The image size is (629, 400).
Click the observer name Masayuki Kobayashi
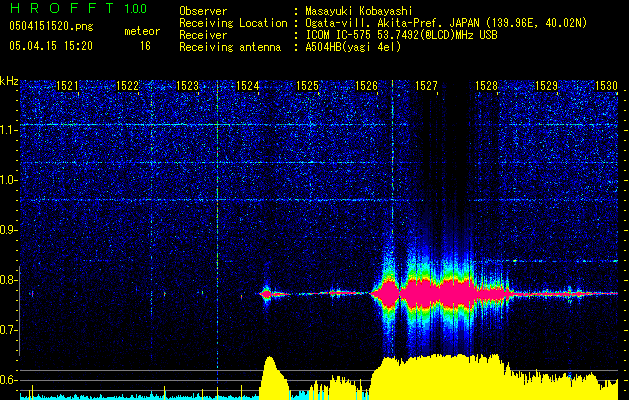click(x=359, y=11)
